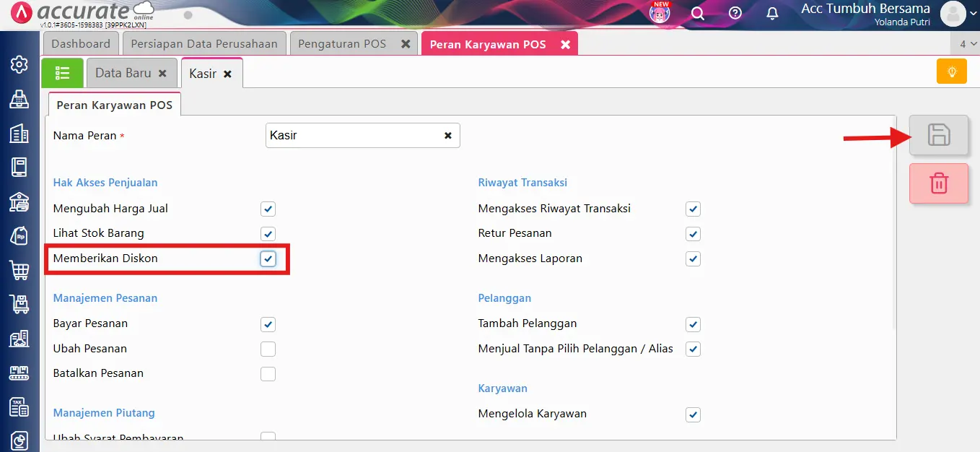Screen dimensions: 980x452
Task: Open the green list menu button
Action: coord(62,72)
